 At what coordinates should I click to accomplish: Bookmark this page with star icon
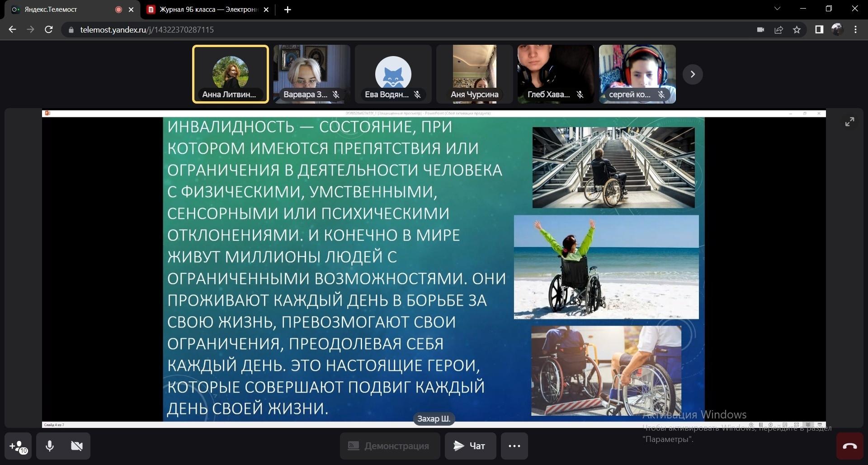(797, 29)
